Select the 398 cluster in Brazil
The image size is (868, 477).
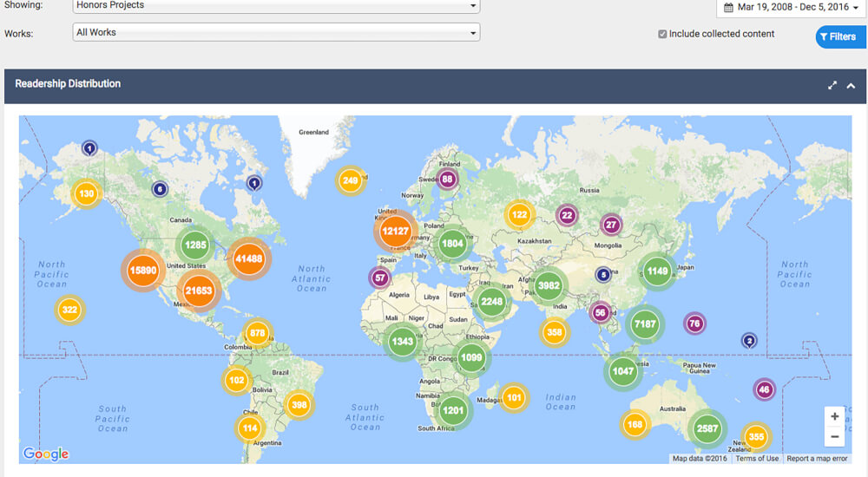[x=299, y=405]
